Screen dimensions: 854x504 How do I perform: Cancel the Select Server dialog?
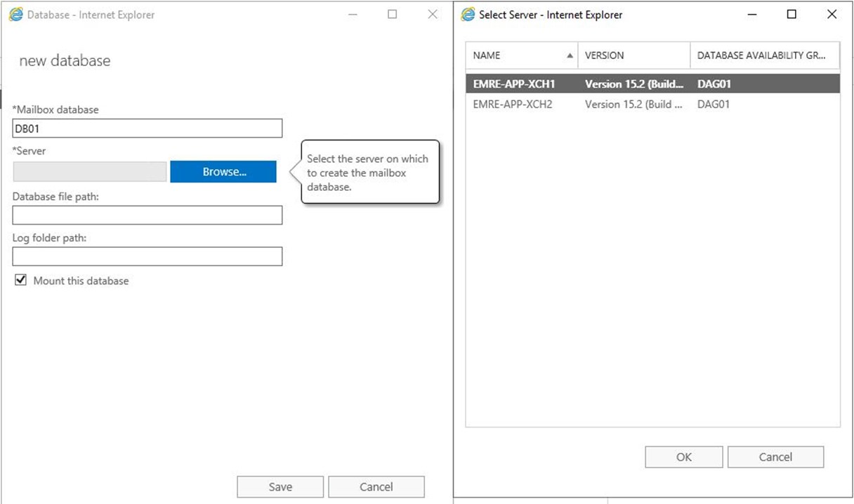tap(775, 457)
